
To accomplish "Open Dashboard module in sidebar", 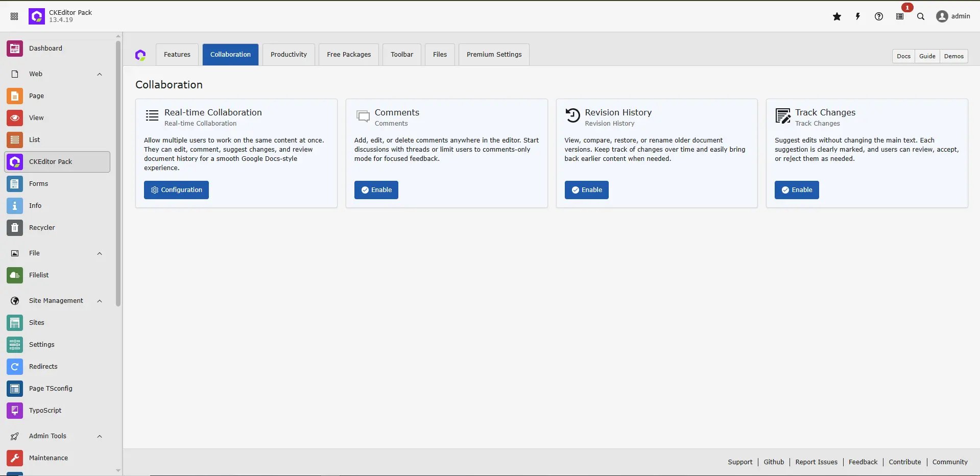I will tap(57, 49).
